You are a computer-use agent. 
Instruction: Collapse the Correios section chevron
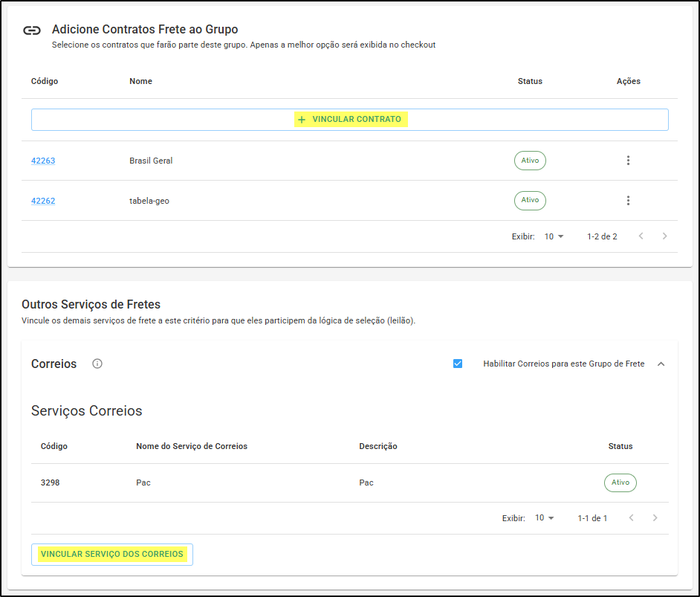[661, 364]
